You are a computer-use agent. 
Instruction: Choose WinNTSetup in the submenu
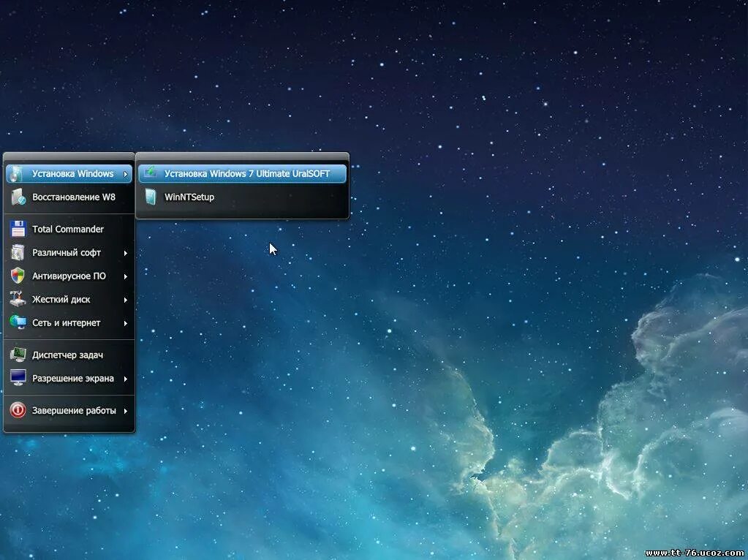(x=242, y=197)
